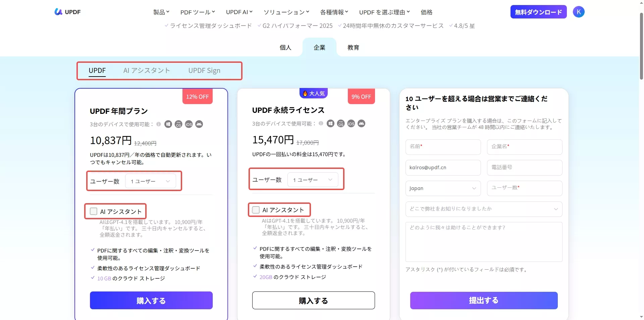Click the struck-through 17,000円 price

pyautogui.click(x=308, y=143)
